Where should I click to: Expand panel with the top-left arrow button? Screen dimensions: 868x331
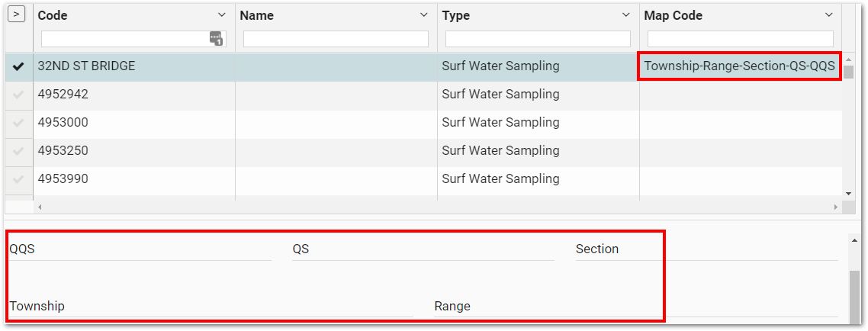click(x=18, y=14)
